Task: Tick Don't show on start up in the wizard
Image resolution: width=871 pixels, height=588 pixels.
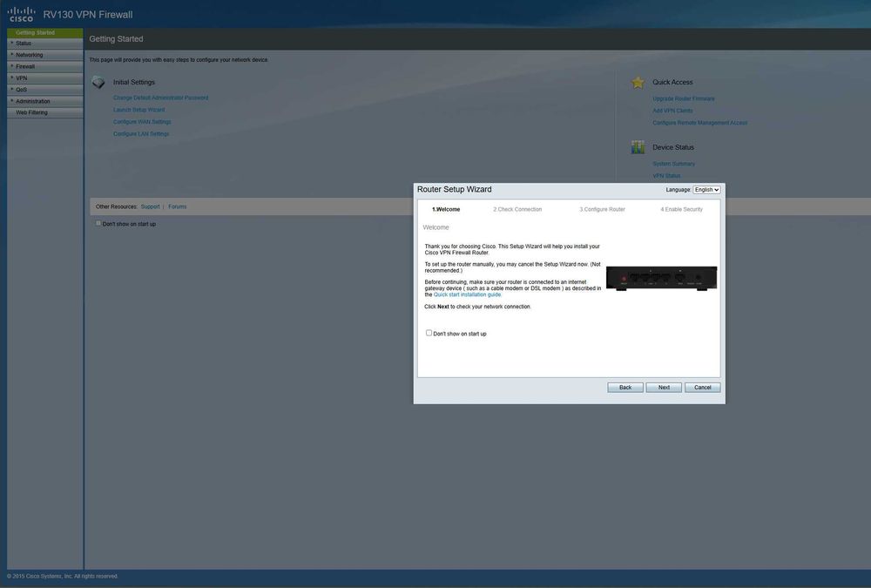Action: pos(429,333)
